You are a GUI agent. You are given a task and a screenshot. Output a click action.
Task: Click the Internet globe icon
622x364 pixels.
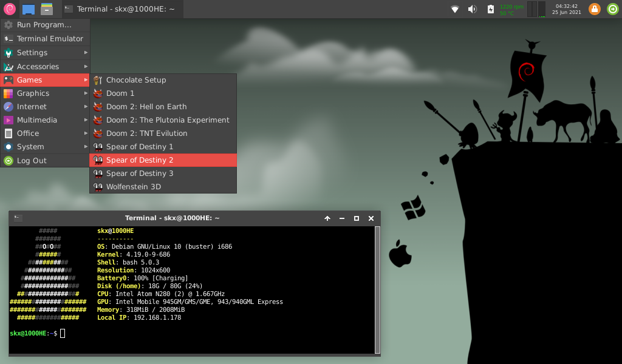pos(9,107)
